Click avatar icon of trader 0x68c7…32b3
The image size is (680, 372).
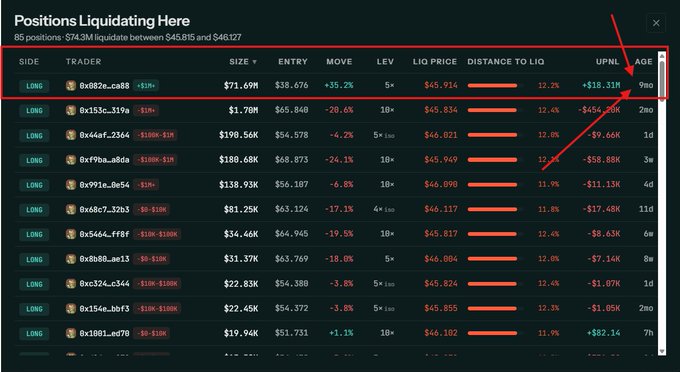click(x=71, y=209)
